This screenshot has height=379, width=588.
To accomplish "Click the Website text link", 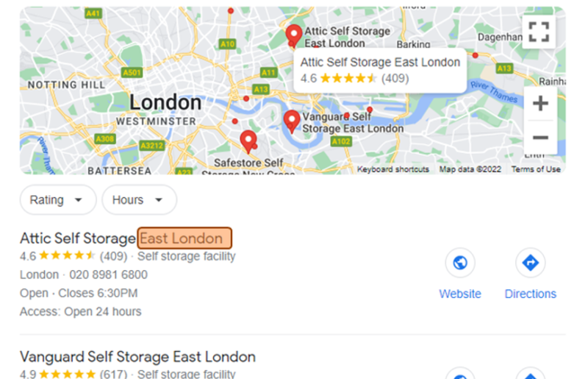I will tap(460, 294).
